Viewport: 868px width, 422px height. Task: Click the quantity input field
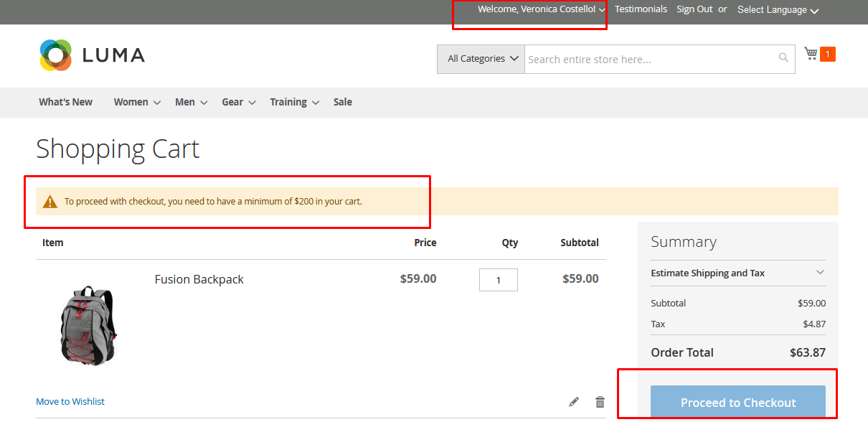[x=498, y=279]
